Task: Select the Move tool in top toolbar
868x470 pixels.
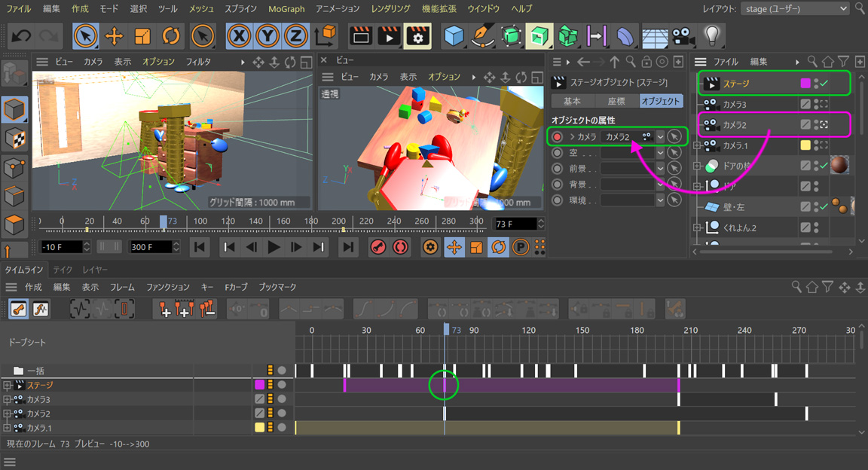Action: (114, 35)
